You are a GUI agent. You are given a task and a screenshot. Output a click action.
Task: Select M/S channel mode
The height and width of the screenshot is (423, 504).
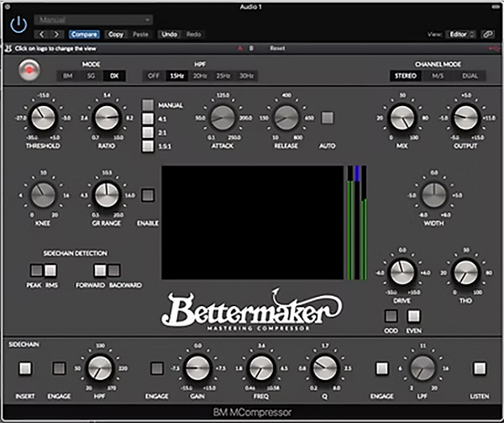(438, 76)
